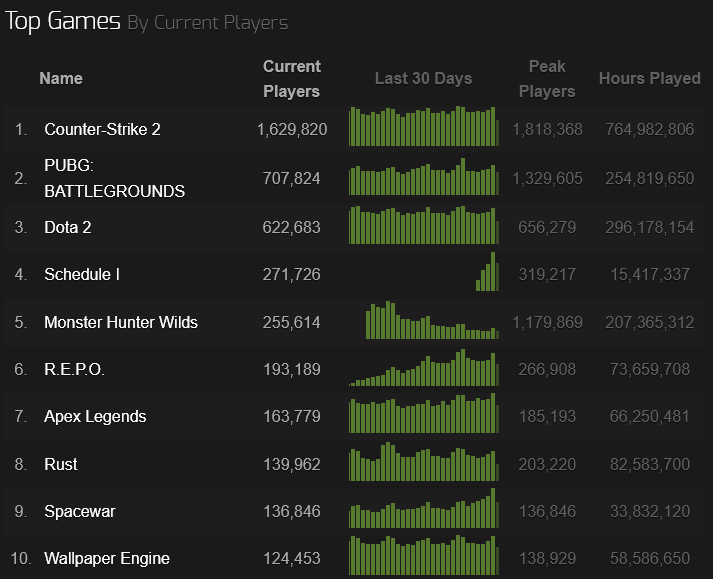Screen dimensions: 713x579
Task: Click Rust 30-day bar chart
Action: coord(424,462)
